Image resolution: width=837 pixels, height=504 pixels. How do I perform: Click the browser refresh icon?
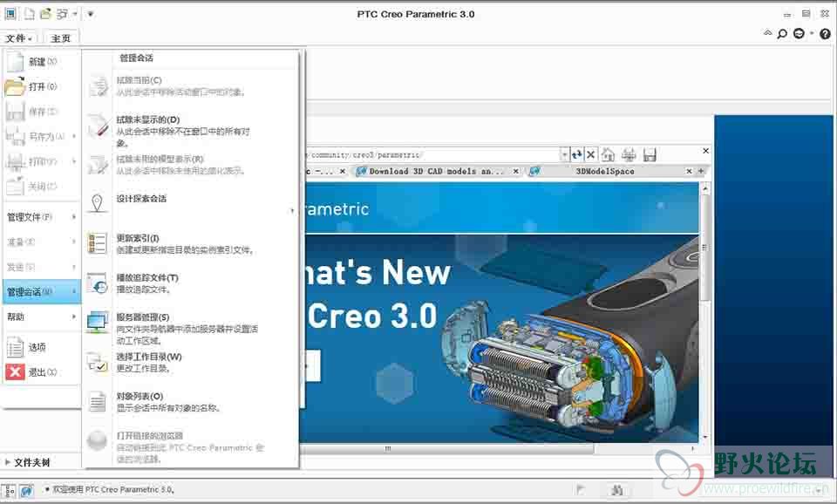click(576, 155)
